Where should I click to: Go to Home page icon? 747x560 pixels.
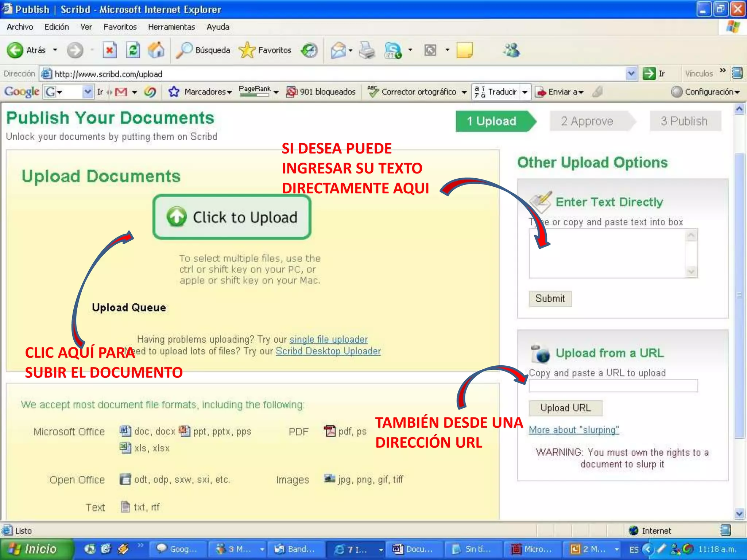(x=156, y=50)
